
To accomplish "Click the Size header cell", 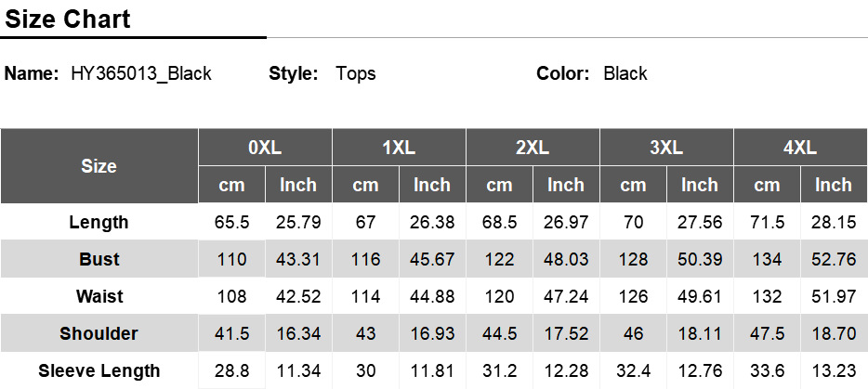I will point(99,166).
